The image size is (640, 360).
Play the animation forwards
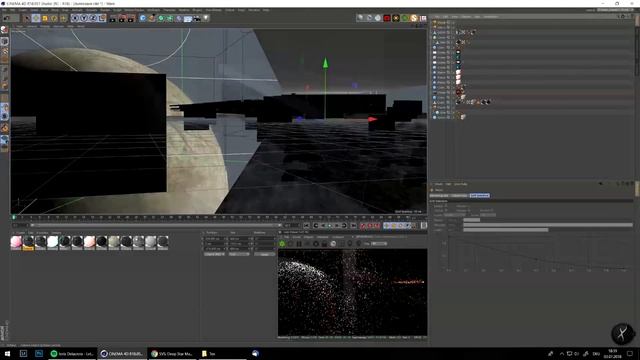[x=330, y=225]
